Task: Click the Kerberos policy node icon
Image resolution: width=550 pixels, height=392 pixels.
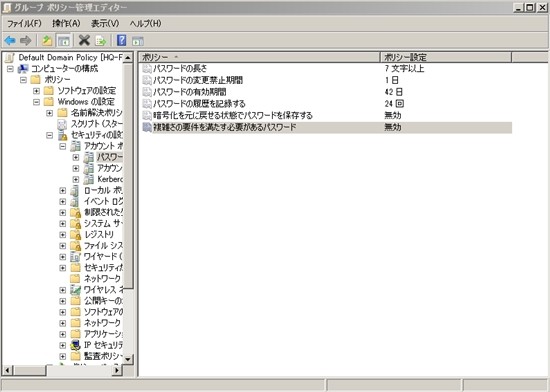Action: tap(89, 179)
